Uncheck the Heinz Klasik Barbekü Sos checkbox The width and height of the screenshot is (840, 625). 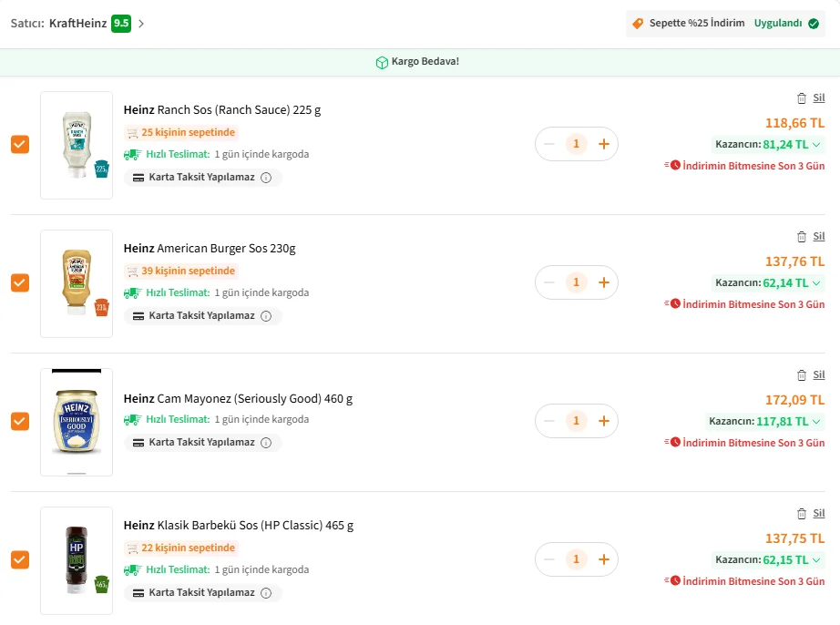tap(20, 559)
